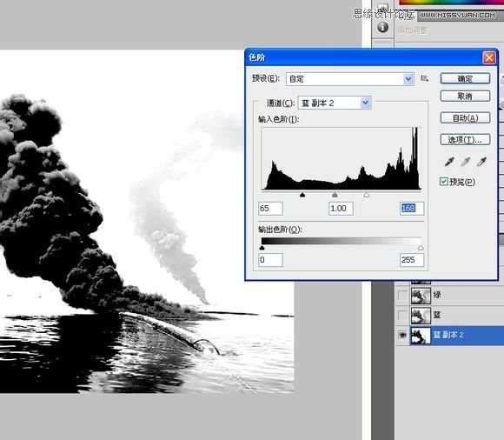This screenshot has height=440, width=504.
Task: Open the preset options menu icon
Action: coord(425,78)
